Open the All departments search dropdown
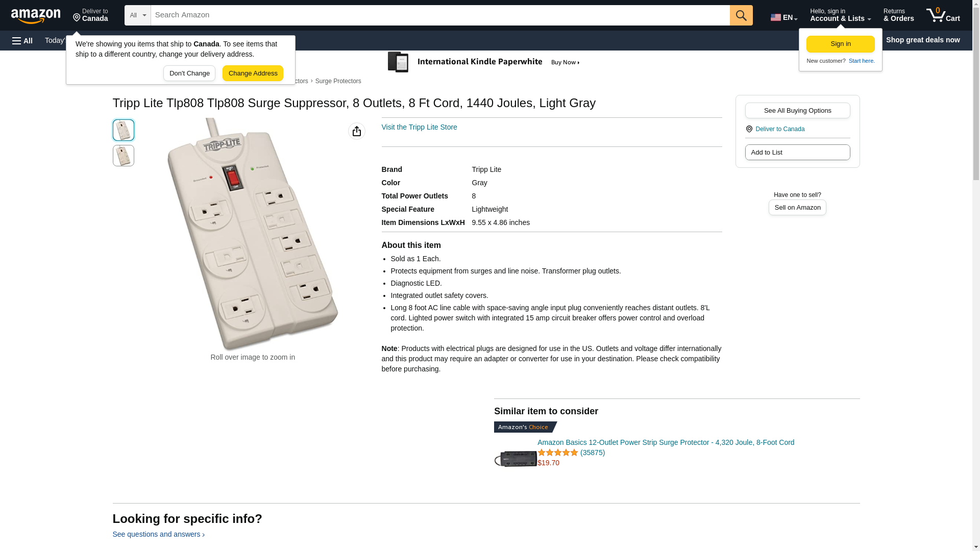 (x=137, y=15)
